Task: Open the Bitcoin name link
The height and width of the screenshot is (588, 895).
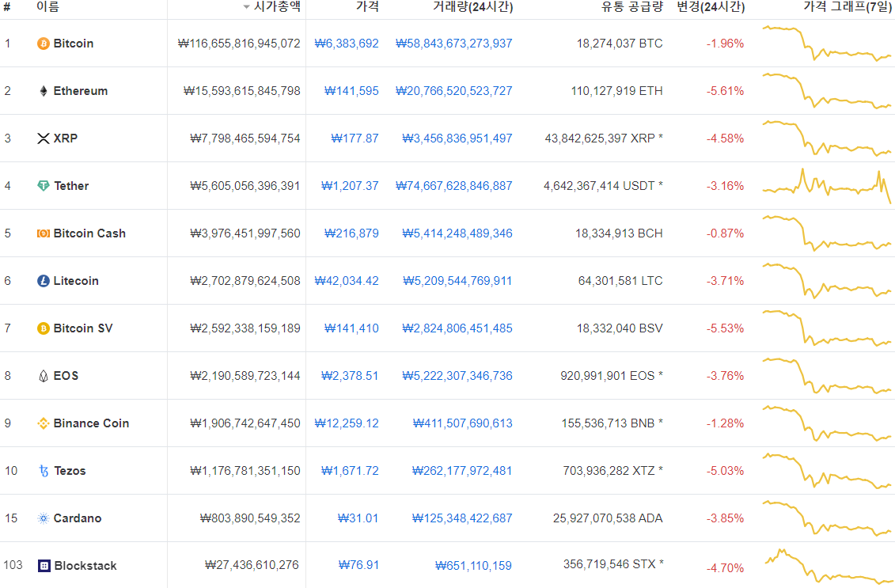Action: pos(73,44)
